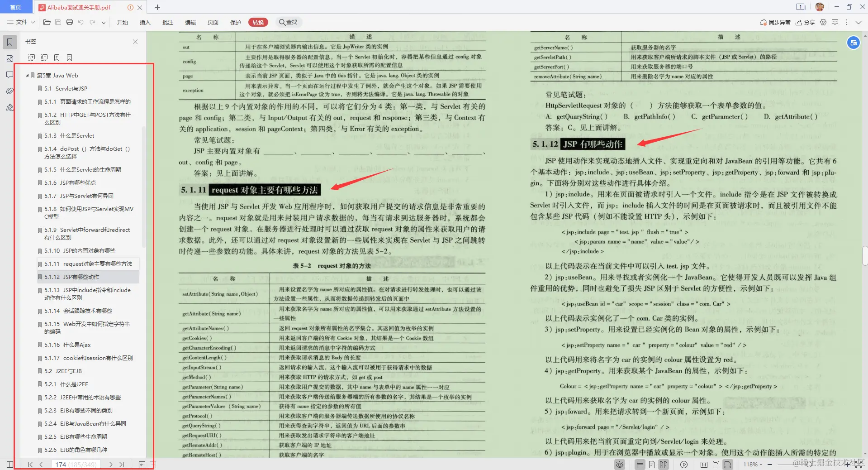Set actual size with the 1:1 icon
The height and width of the screenshot is (470, 868).
pyautogui.click(x=704, y=465)
